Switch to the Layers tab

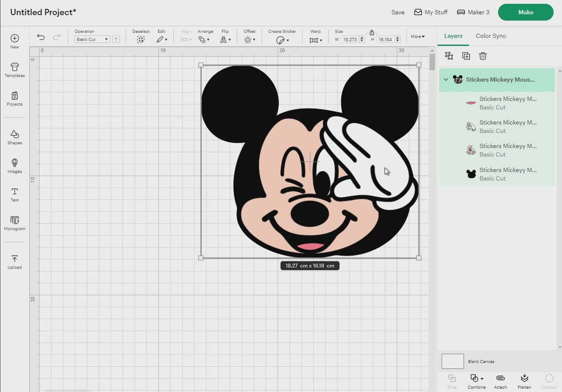tap(453, 36)
